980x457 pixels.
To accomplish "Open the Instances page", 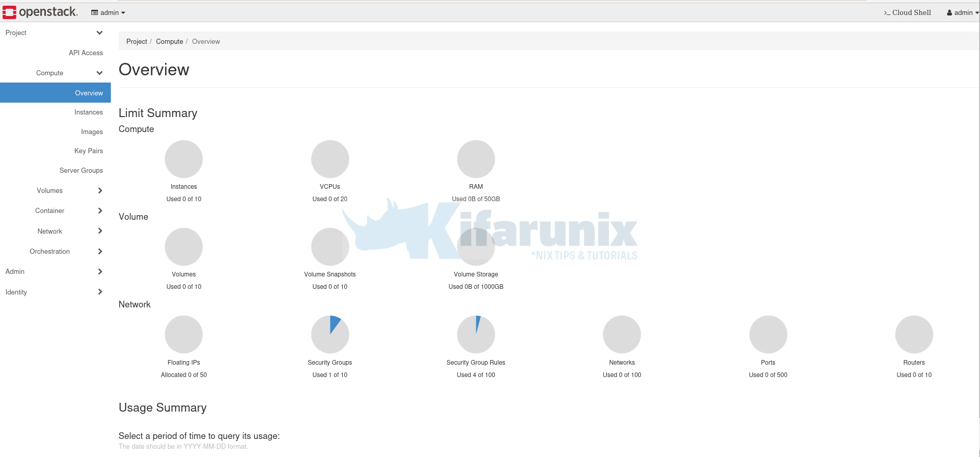I will (88, 112).
